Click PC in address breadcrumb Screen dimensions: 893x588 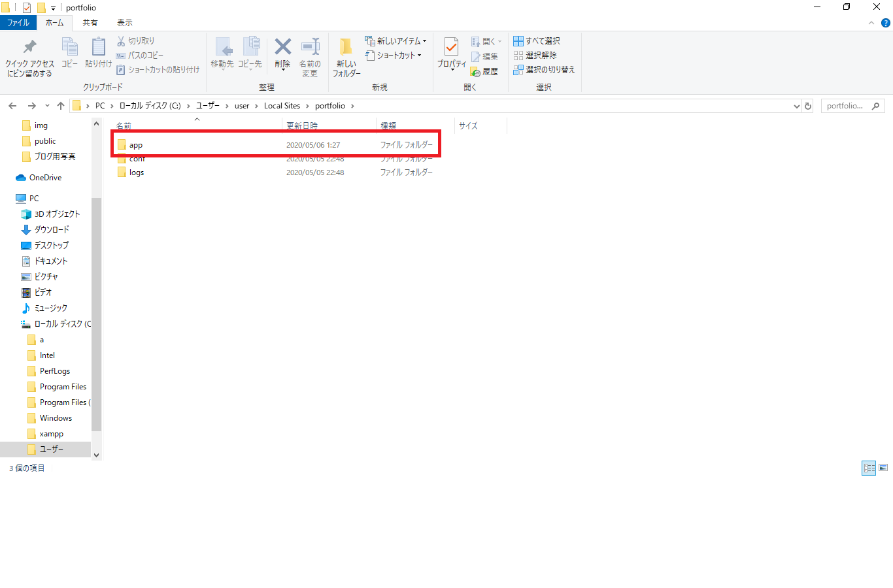pyautogui.click(x=100, y=106)
